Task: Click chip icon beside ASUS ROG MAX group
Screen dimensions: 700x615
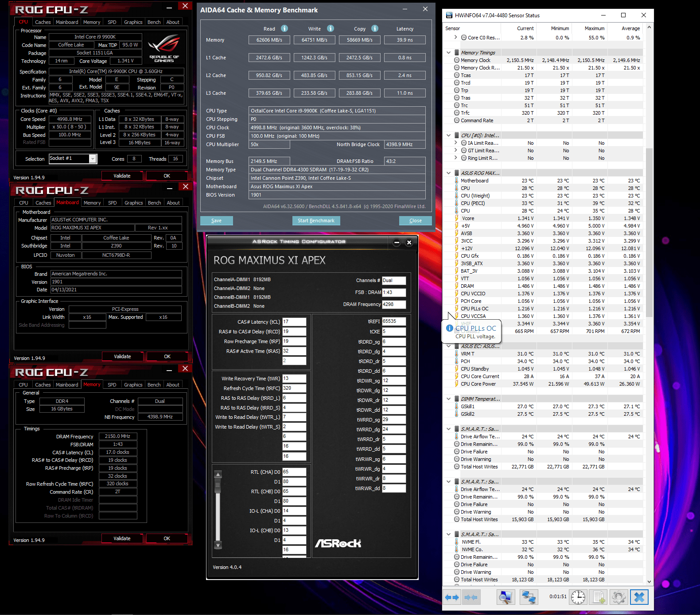Action: click(456, 173)
